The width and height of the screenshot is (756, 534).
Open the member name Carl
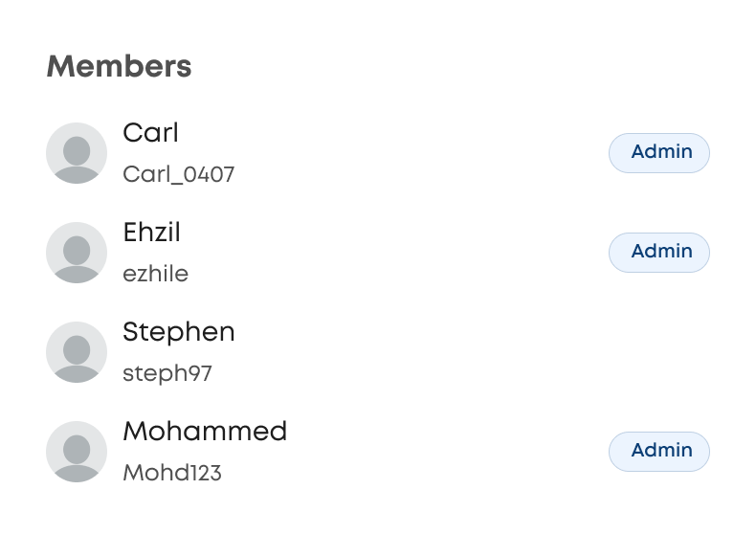151,133
